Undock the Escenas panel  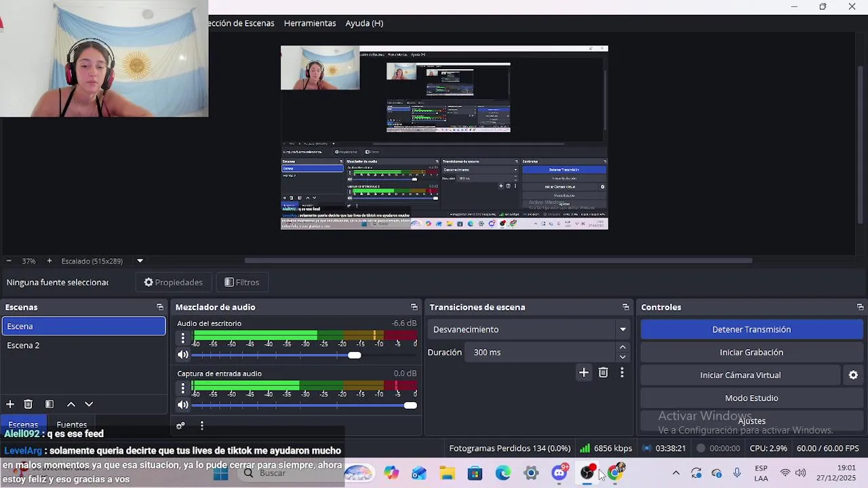click(160, 307)
